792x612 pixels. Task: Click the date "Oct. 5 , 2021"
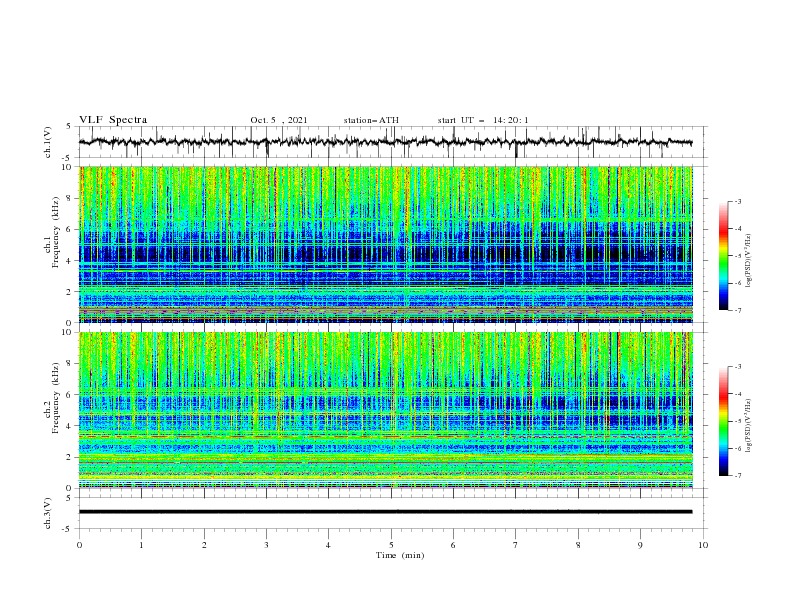279,120
